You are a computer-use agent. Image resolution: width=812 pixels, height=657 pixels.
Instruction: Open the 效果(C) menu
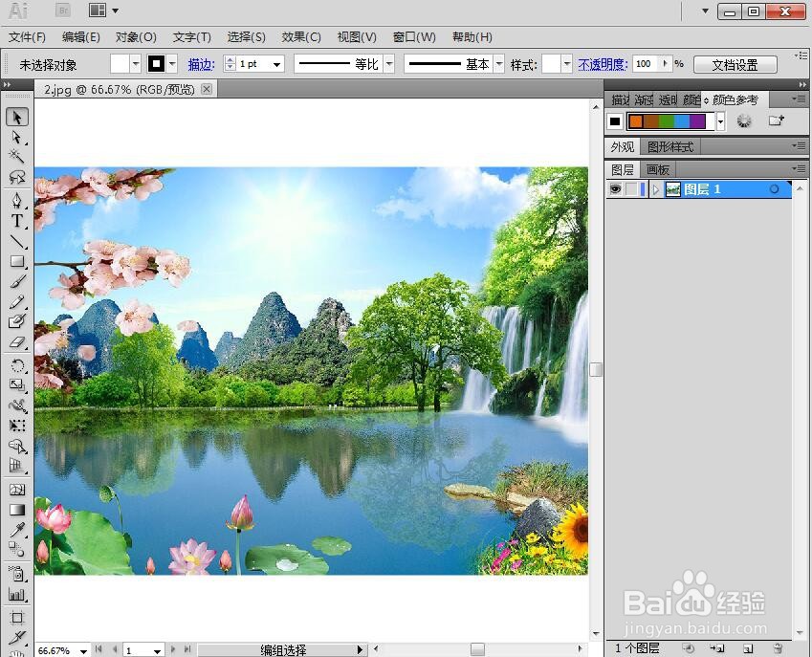(x=301, y=37)
